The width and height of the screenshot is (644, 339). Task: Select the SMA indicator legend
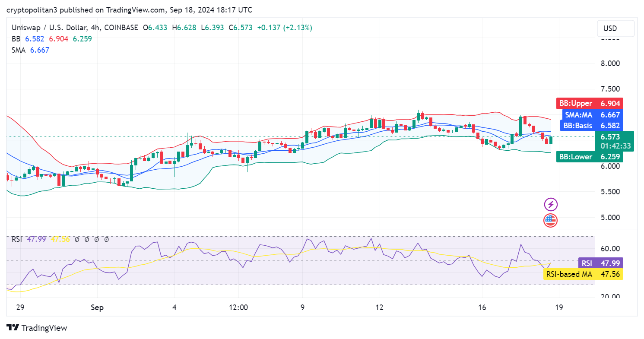coord(19,50)
